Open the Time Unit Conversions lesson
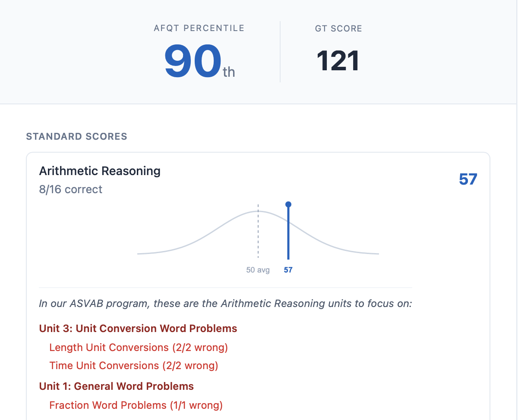The height and width of the screenshot is (420, 518). [x=133, y=365]
